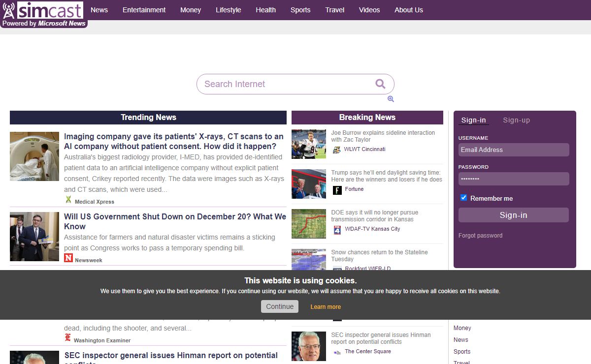Open the Videos menu item
Screen dimensions: 591x364
coord(369,10)
